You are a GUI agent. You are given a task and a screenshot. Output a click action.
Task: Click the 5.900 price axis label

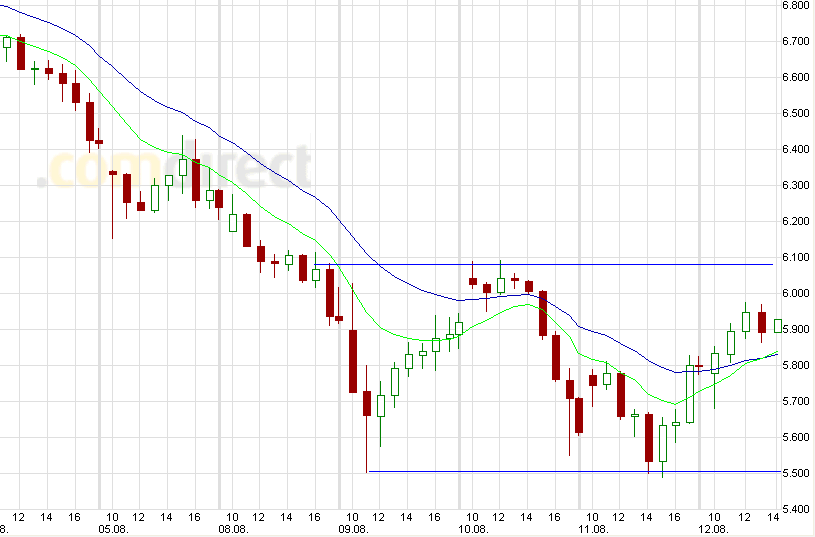(796, 330)
